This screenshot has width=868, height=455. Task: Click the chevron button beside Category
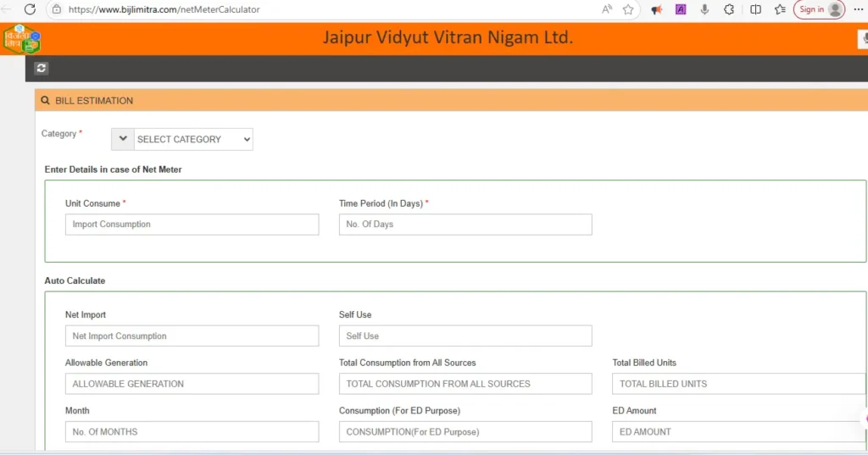[x=122, y=139]
